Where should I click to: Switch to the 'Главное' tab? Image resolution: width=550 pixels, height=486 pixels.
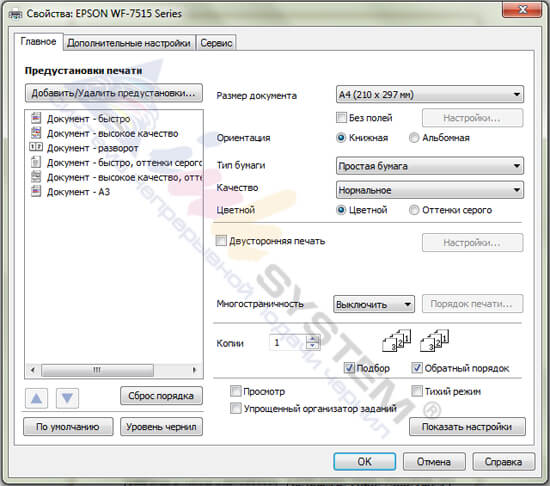[x=38, y=42]
